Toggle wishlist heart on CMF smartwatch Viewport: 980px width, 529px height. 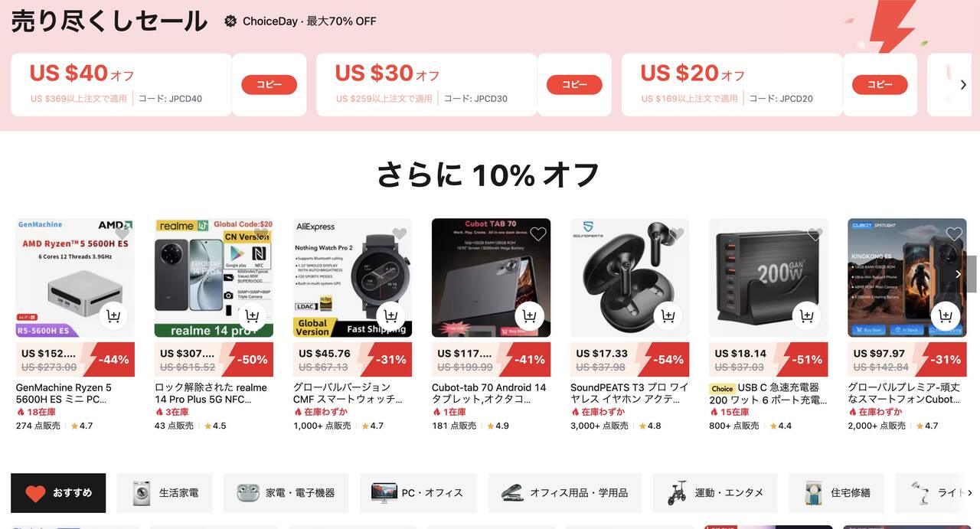399,233
